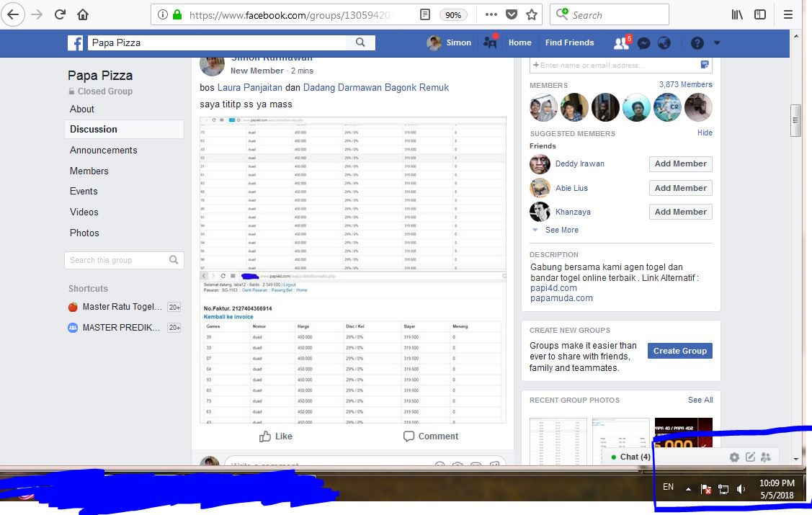812x515 pixels.
Task: Open the Notifications globe icon
Action: 664,43
